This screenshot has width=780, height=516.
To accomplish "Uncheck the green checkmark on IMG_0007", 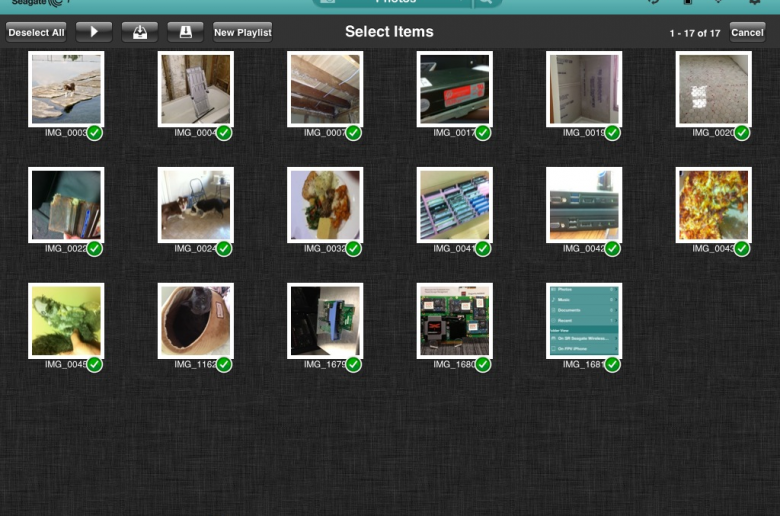I will click(x=354, y=133).
